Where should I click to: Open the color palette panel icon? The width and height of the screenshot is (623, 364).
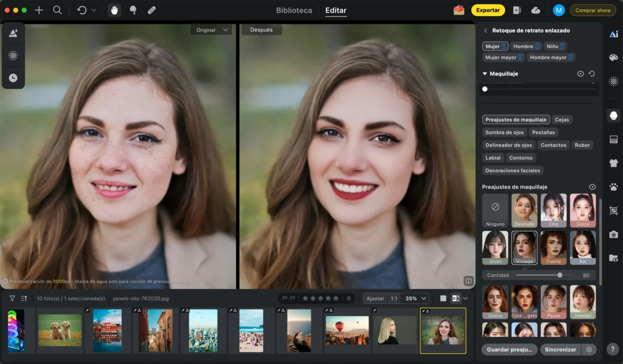click(x=614, y=58)
